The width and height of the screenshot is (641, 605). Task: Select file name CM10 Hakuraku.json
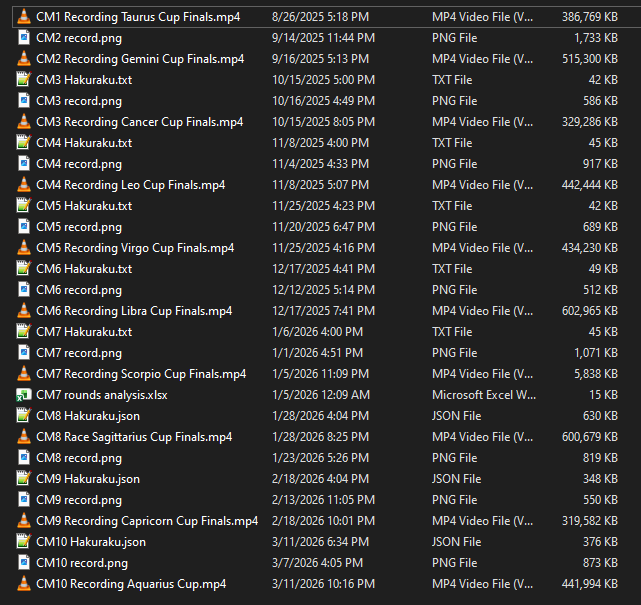tap(91, 542)
